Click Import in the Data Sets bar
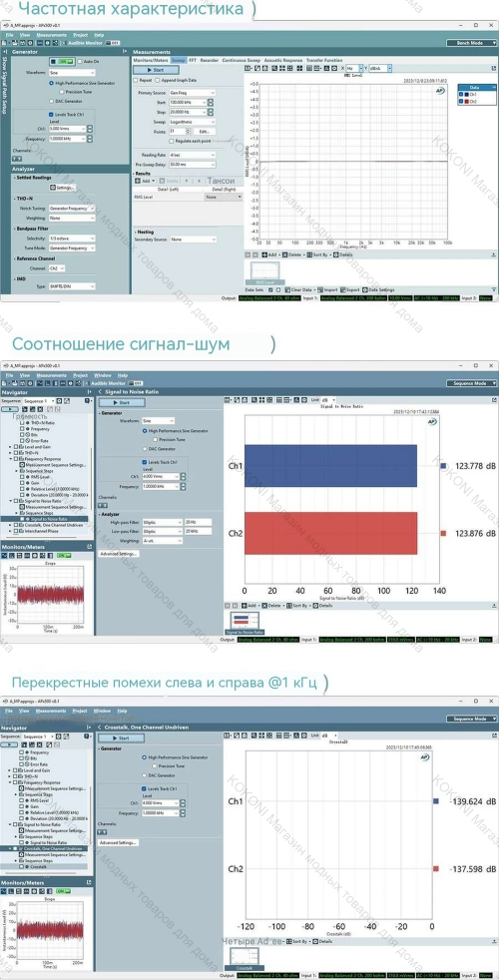The width and height of the screenshot is (499, 980). [x=327, y=290]
